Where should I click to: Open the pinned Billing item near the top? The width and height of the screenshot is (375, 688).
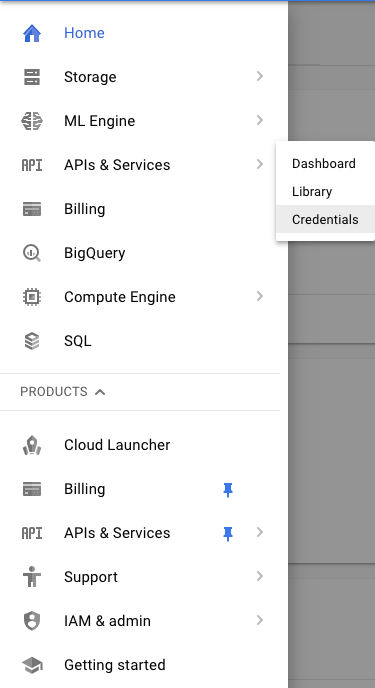point(140,209)
